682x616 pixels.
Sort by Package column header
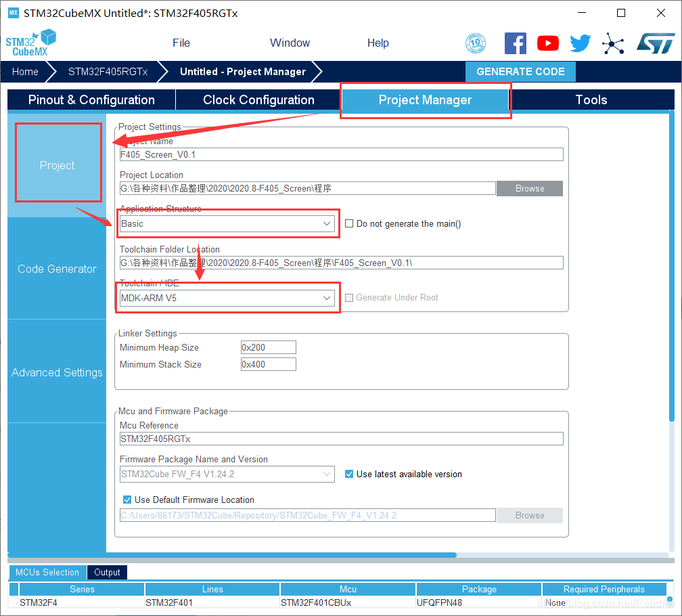479,589
